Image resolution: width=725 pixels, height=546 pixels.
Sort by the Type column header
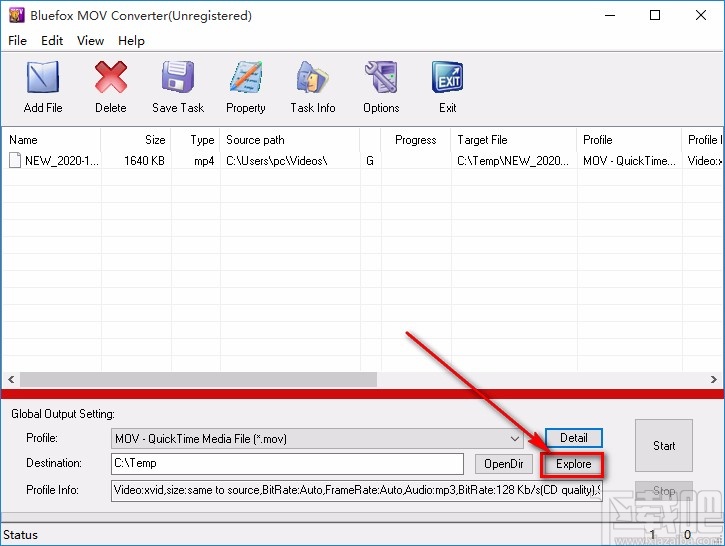pos(195,140)
